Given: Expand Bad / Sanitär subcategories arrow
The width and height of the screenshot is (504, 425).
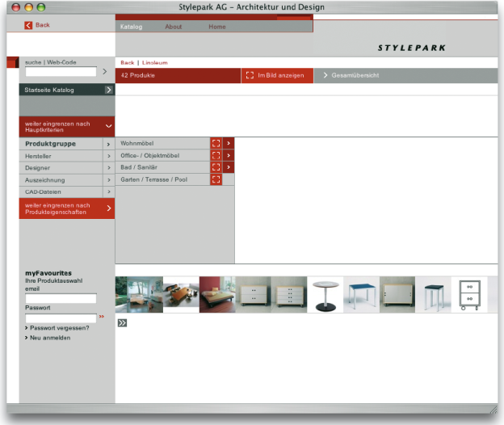Looking at the screenshot, I should (229, 167).
